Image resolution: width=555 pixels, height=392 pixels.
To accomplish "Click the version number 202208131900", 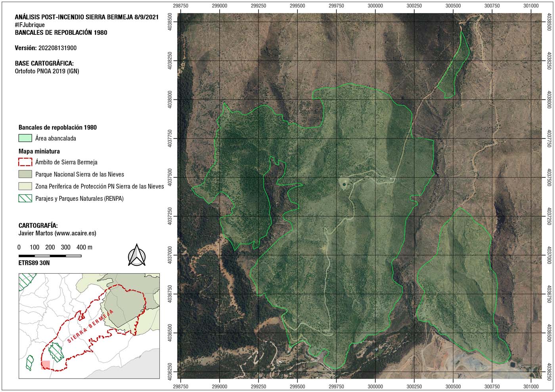I will (57, 48).
